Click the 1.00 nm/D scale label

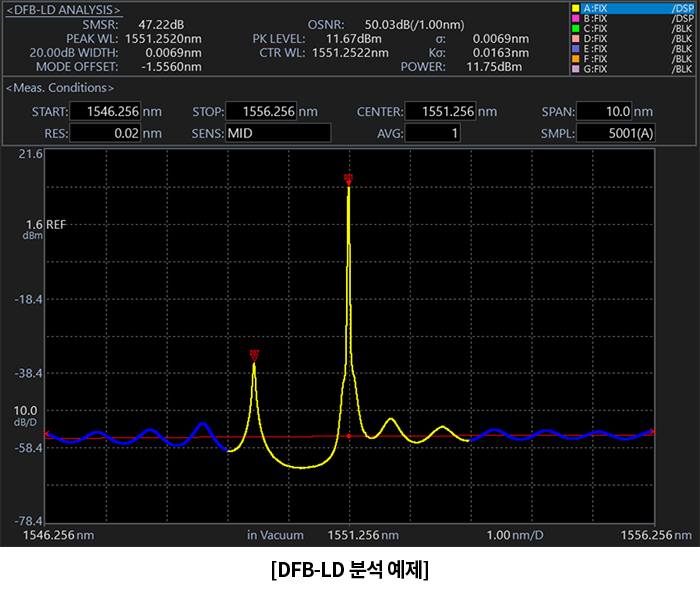coord(515,535)
